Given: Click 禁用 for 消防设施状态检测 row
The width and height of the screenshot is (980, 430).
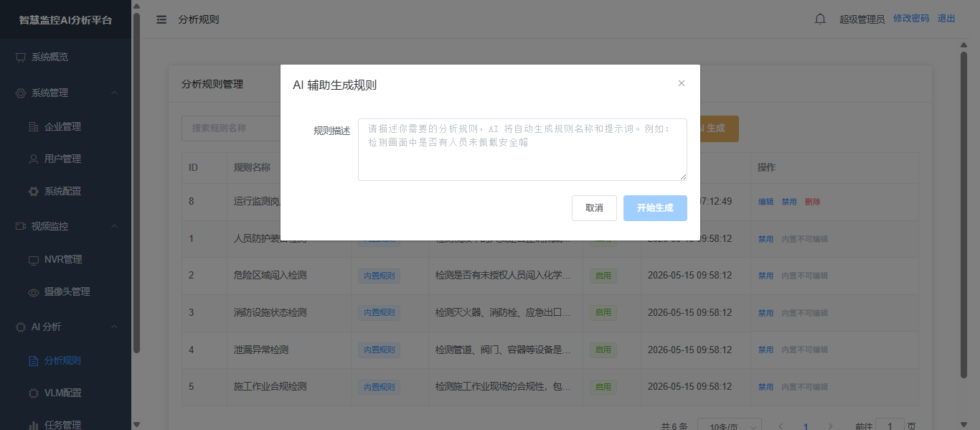Looking at the screenshot, I should 765,313.
